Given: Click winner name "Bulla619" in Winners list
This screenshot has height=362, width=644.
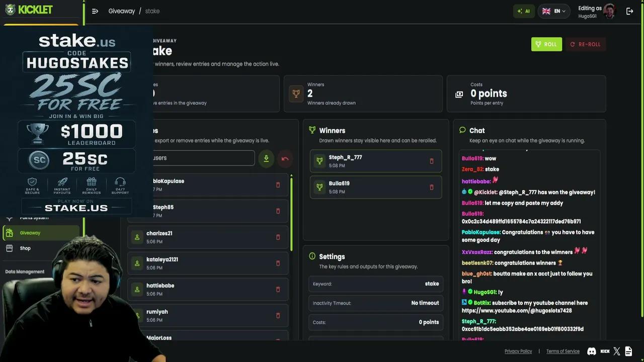Looking at the screenshot, I should pos(339,184).
